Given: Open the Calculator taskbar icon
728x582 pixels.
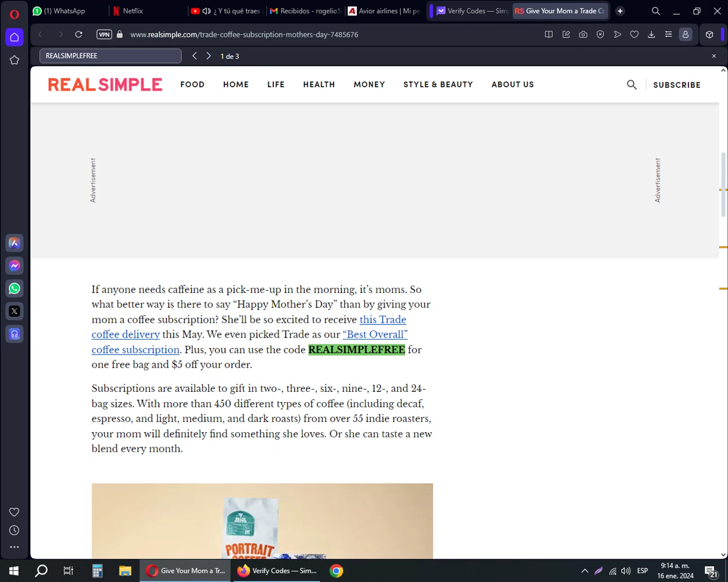Looking at the screenshot, I should [x=97, y=571].
